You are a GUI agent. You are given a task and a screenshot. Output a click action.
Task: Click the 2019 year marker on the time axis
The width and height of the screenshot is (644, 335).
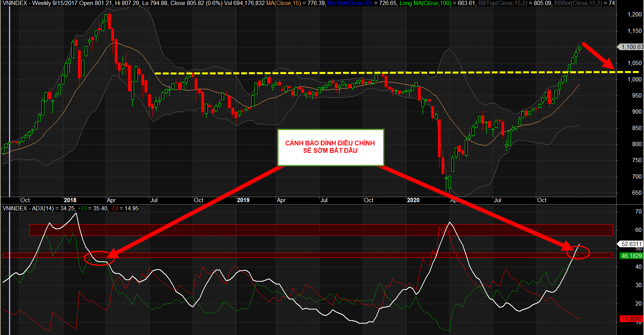point(243,200)
